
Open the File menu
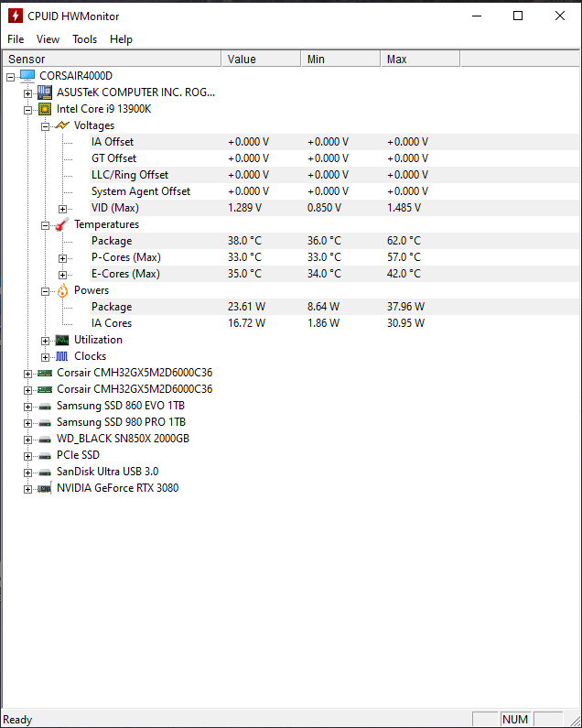point(16,39)
